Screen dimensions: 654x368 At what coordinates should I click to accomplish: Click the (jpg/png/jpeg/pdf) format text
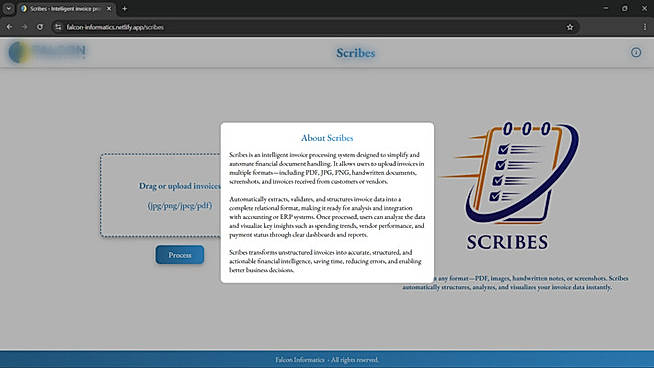click(x=180, y=205)
